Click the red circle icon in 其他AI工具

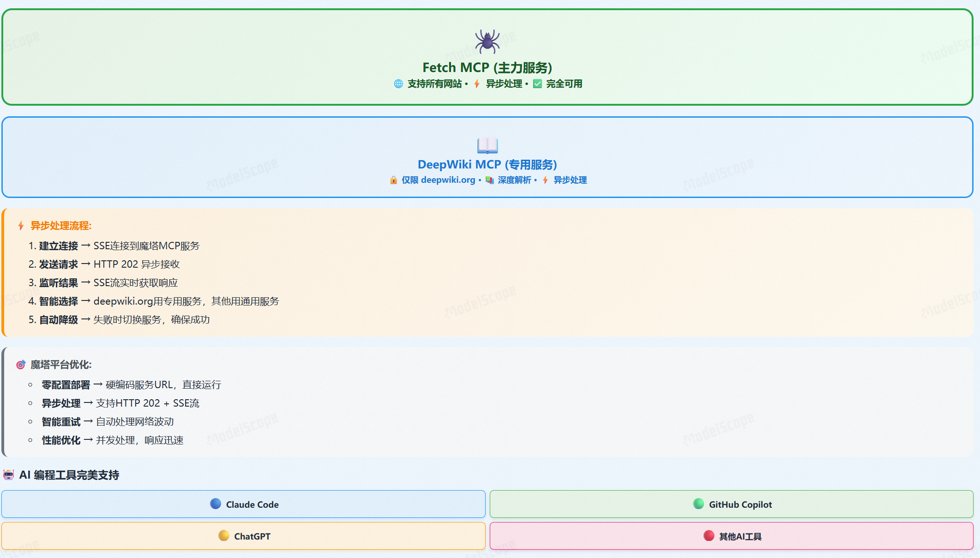[709, 535]
